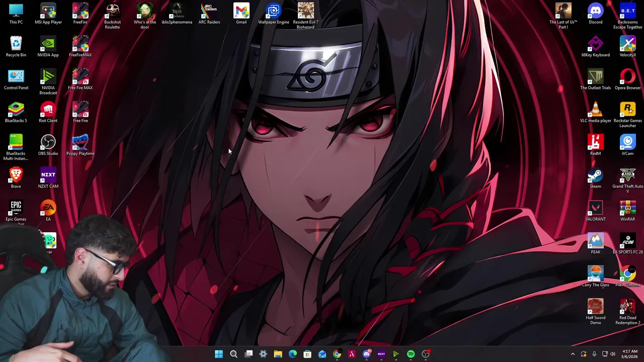Switch to Spotify on taskbar

tap(411, 354)
